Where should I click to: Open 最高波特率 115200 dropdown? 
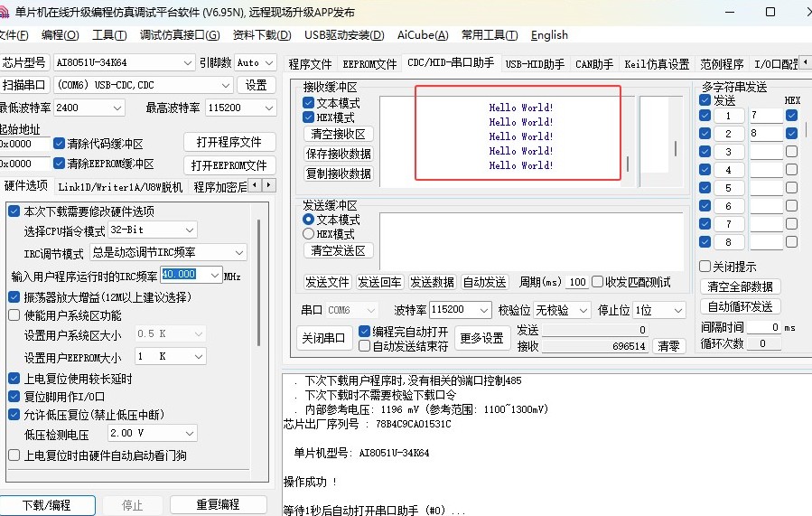(240, 108)
